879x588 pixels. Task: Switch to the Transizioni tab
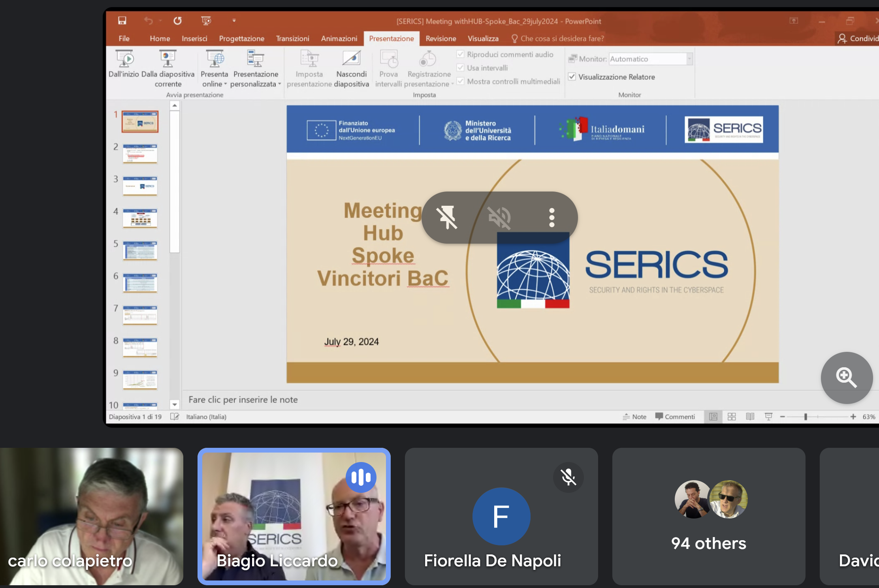pos(293,38)
